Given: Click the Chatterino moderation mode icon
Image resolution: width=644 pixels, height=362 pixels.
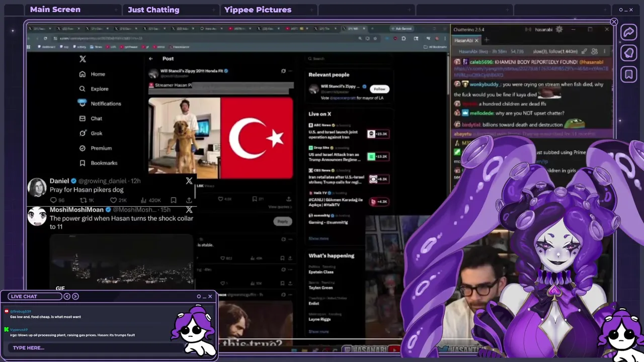Looking at the screenshot, I should (584, 51).
